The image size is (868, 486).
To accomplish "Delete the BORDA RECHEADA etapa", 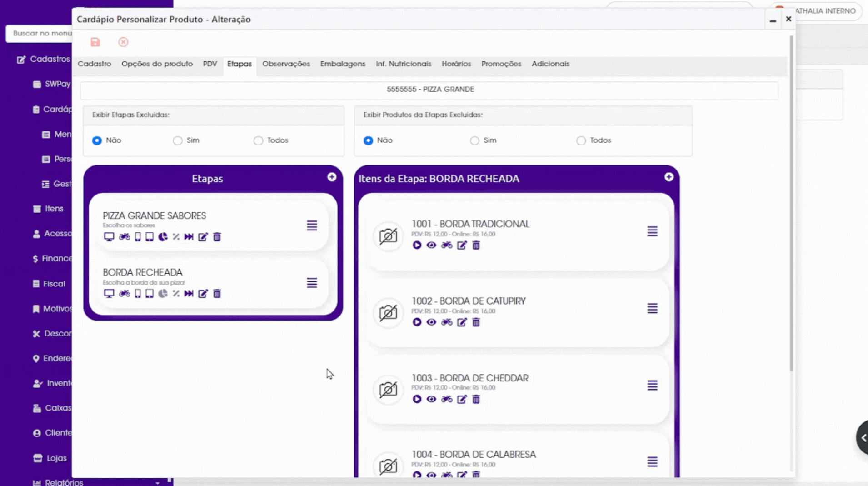I will [217, 294].
